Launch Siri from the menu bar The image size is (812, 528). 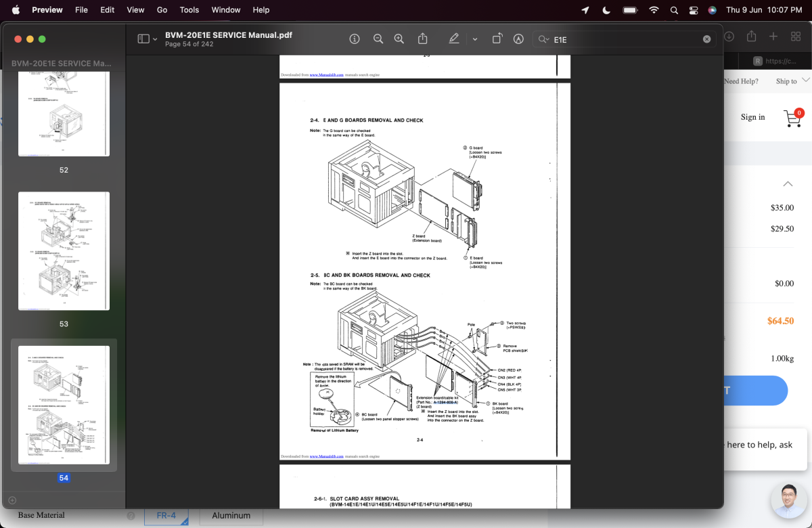(713, 9)
